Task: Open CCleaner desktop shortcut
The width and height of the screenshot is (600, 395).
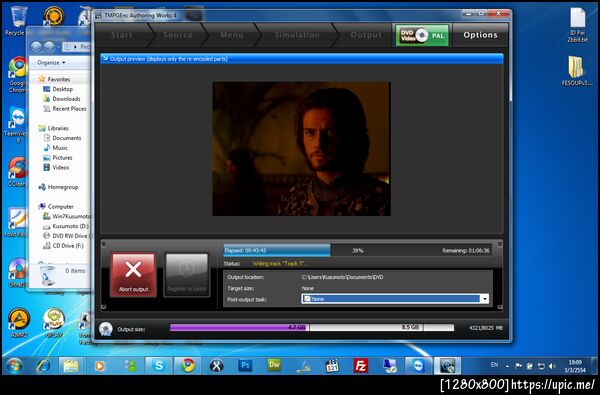Action: 18,171
